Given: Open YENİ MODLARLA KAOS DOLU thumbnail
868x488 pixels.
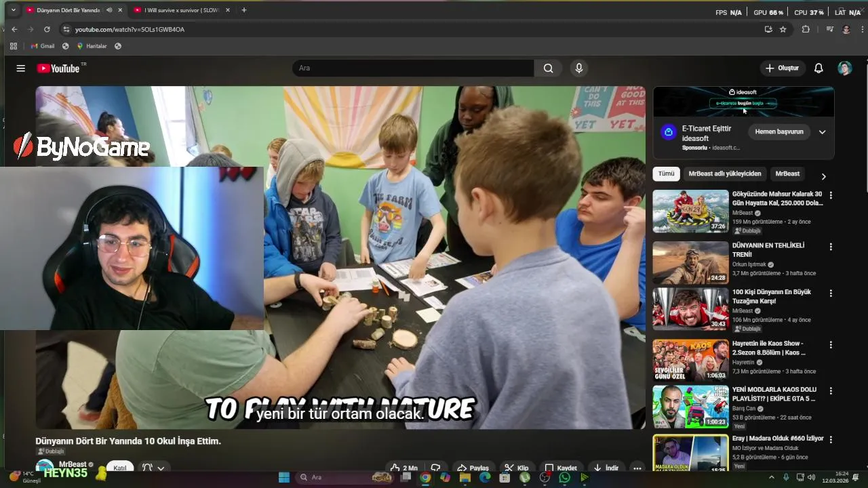Looking at the screenshot, I should (x=690, y=407).
